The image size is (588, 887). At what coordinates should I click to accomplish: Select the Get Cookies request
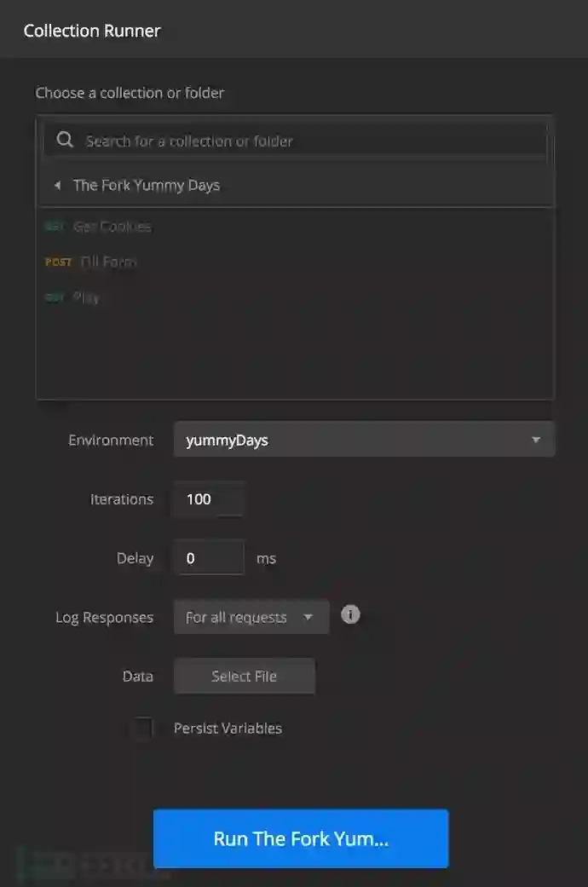tap(112, 227)
